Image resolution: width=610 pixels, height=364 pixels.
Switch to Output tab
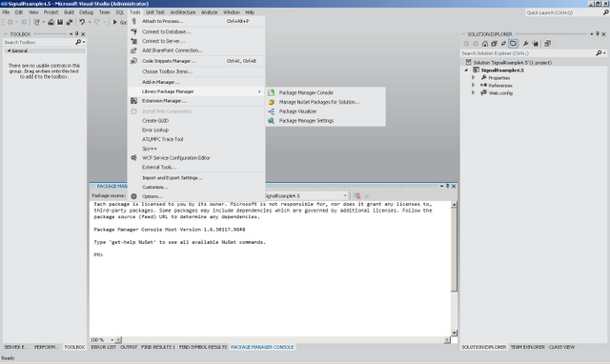(129, 347)
